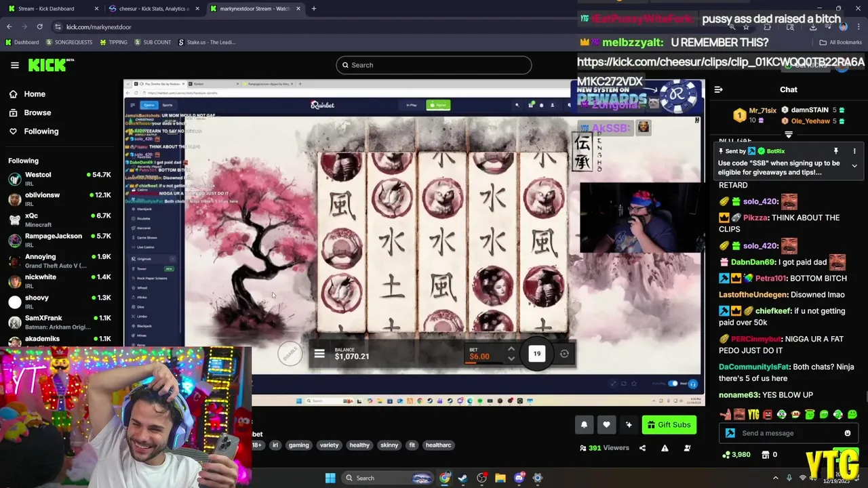Open the Kick hamburger menu
The image size is (868, 488).
[x=14, y=65]
